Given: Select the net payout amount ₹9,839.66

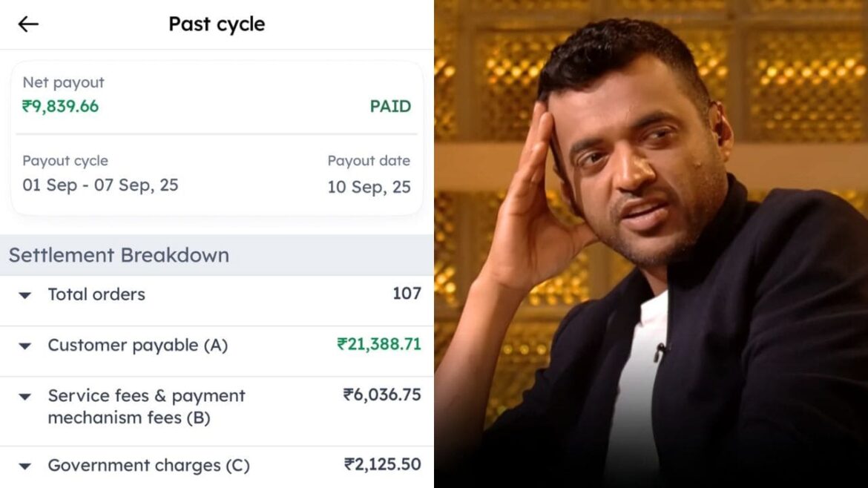Looking at the screenshot, I should 60,106.
